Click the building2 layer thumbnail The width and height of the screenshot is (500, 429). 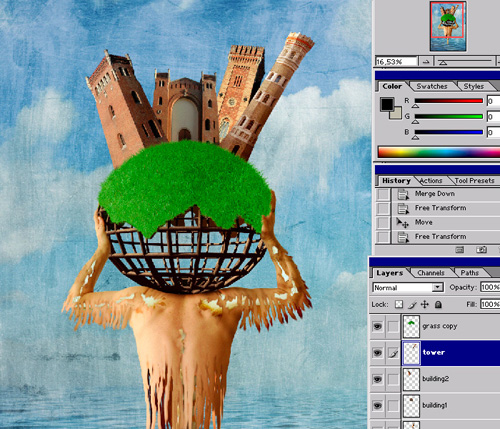[x=411, y=379]
